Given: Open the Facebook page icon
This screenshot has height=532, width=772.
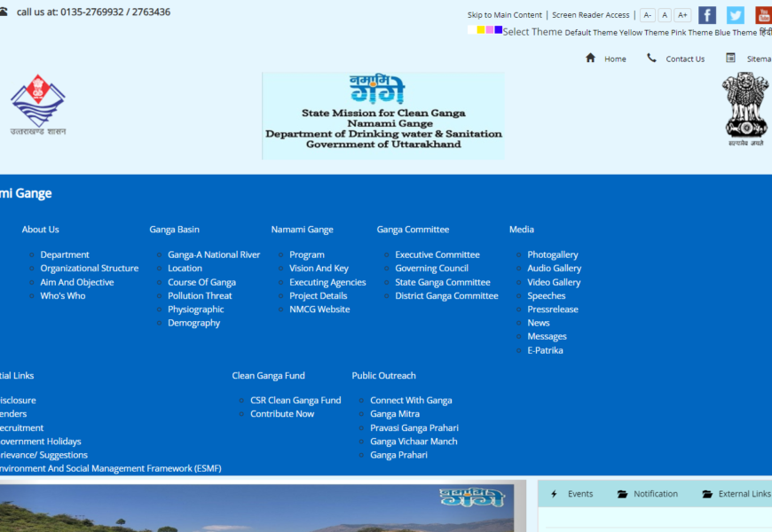Looking at the screenshot, I should pyautogui.click(x=707, y=15).
